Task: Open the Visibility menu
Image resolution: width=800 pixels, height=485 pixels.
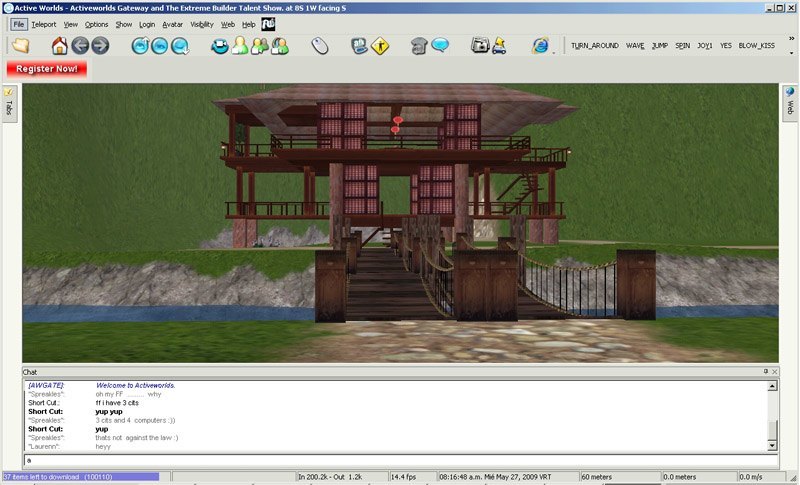Action: point(202,24)
